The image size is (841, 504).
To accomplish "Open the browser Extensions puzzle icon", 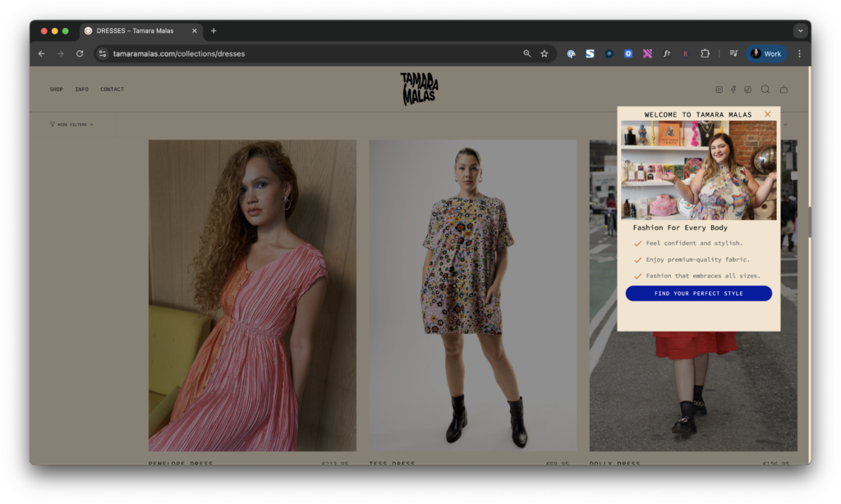I will pyautogui.click(x=705, y=53).
